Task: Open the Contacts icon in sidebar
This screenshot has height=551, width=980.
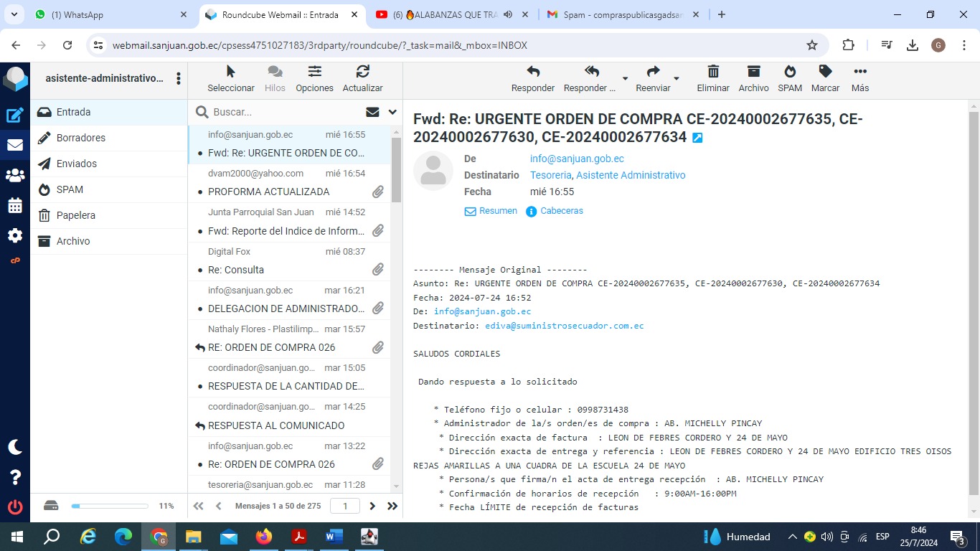Action: point(15,175)
